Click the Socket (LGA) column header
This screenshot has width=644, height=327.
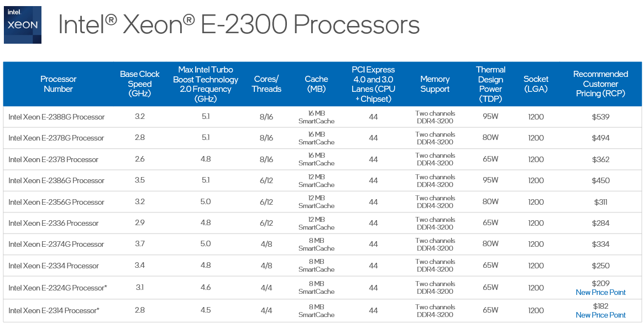click(536, 84)
